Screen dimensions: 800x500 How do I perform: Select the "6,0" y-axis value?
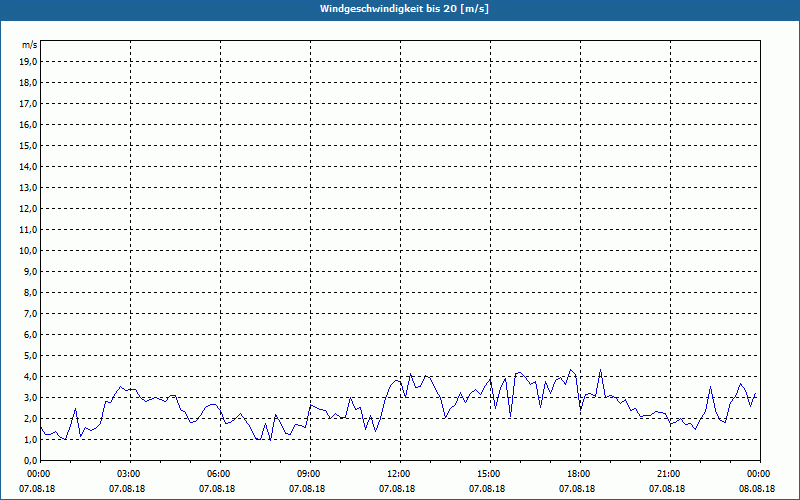[x=31, y=335]
